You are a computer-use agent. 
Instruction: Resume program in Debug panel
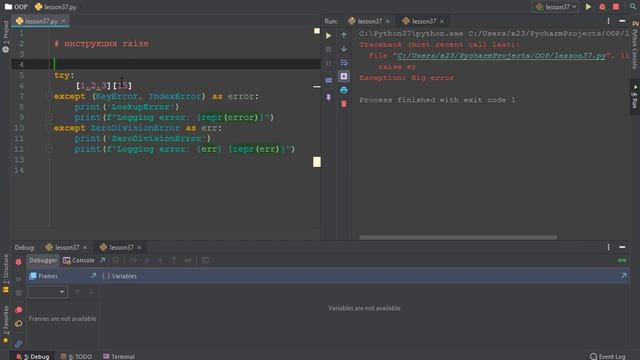click(18, 279)
